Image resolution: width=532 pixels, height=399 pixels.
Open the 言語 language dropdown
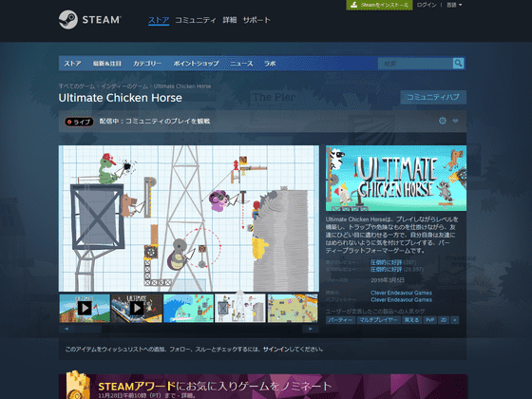coord(454,5)
